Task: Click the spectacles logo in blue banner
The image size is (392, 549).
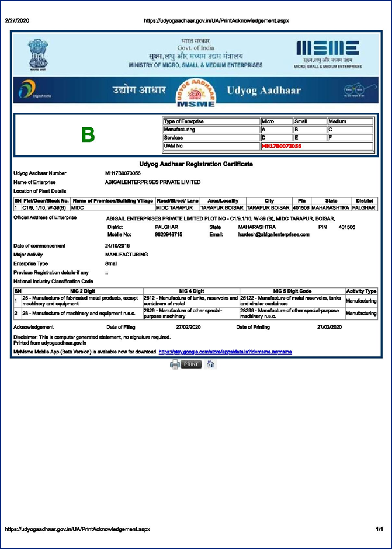Action: coord(360,91)
